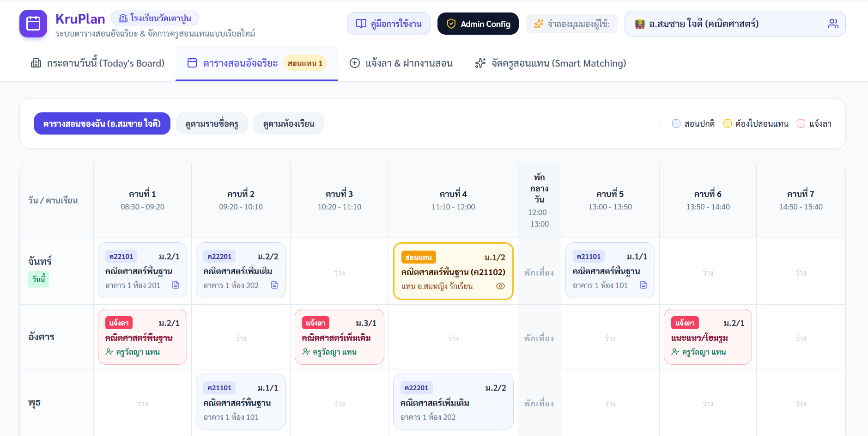This screenshot has height=436, width=868.
Task: Click the พักกลางวัน 12:00 - 13:00 header
Action: (x=539, y=200)
